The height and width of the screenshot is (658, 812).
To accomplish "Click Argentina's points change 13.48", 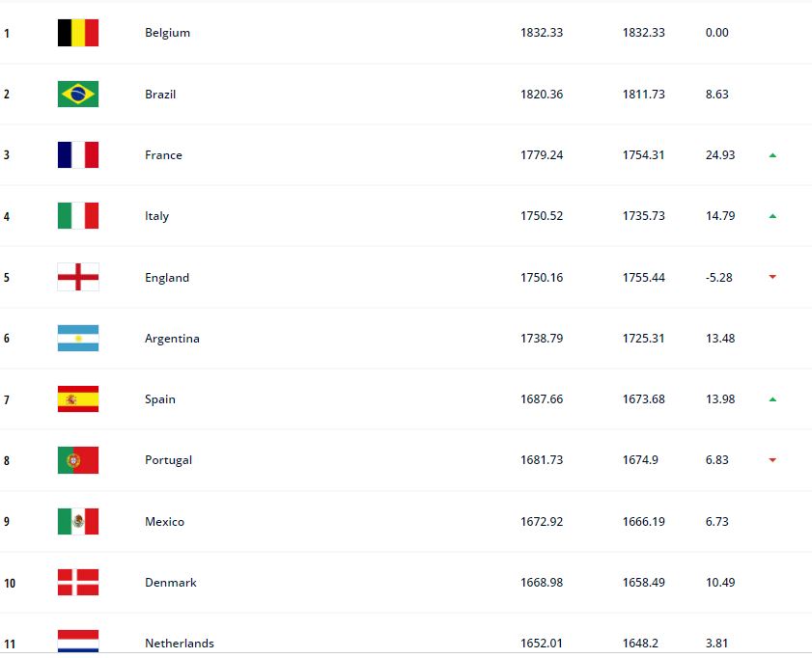I will (x=720, y=338).
